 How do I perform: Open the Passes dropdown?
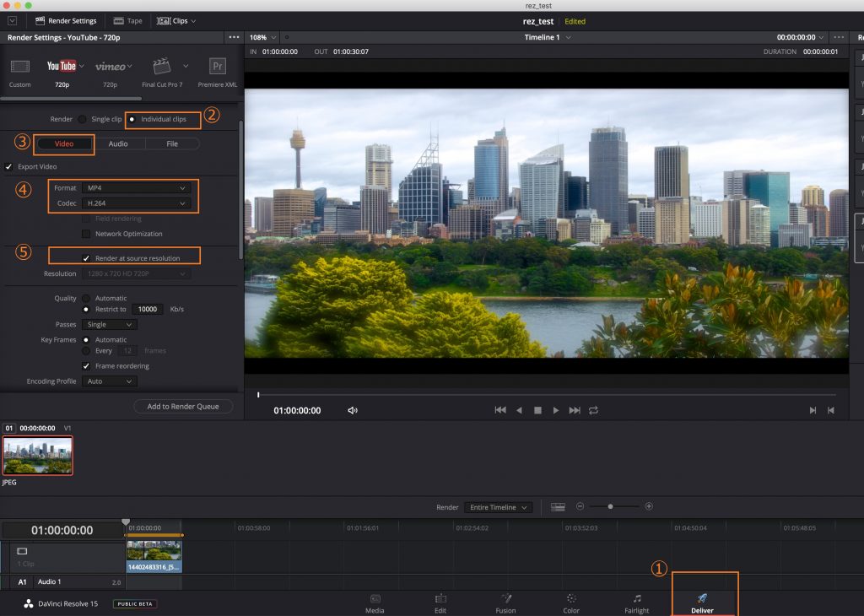click(x=109, y=325)
